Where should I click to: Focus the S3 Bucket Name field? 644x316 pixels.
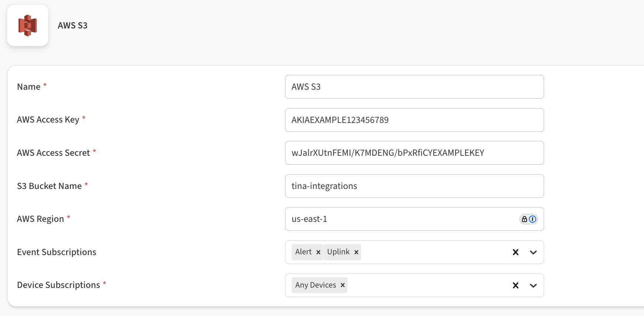415,186
